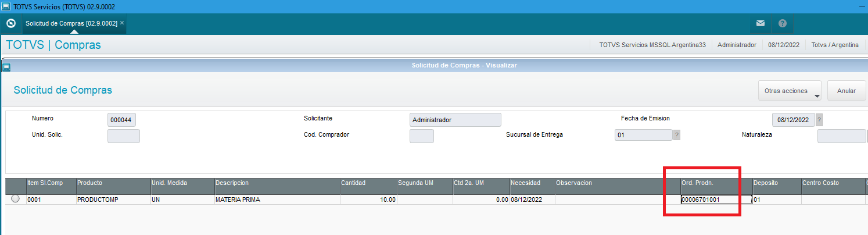This screenshot has height=235, width=868.
Task: Click the Ctd 2a. UM cell 0.00
Action: pos(480,200)
